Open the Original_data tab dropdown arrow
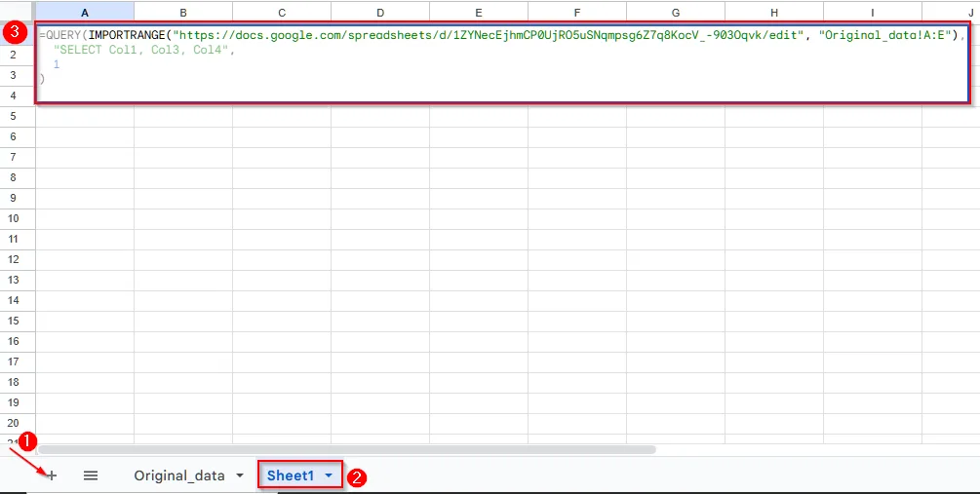Image resolution: width=980 pixels, height=494 pixels. coord(239,475)
